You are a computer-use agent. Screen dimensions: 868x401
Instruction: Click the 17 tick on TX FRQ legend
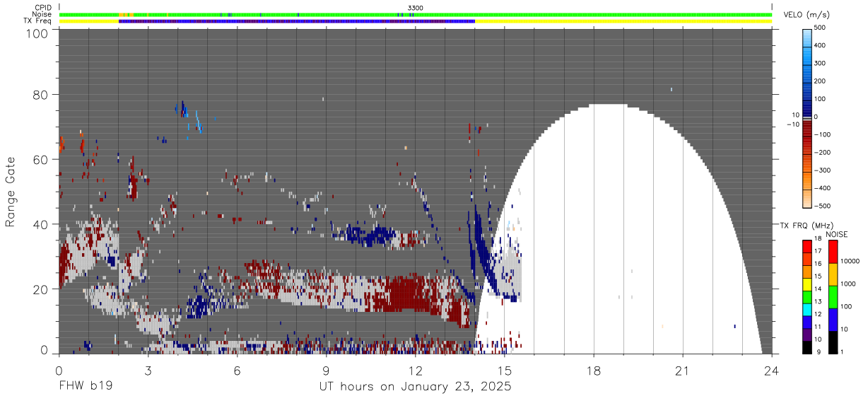(x=817, y=251)
